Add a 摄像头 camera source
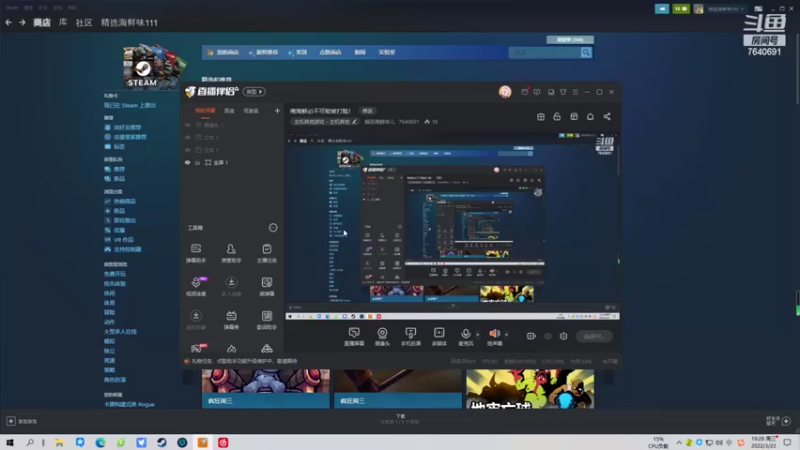This screenshot has width=800, height=450. [x=382, y=336]
